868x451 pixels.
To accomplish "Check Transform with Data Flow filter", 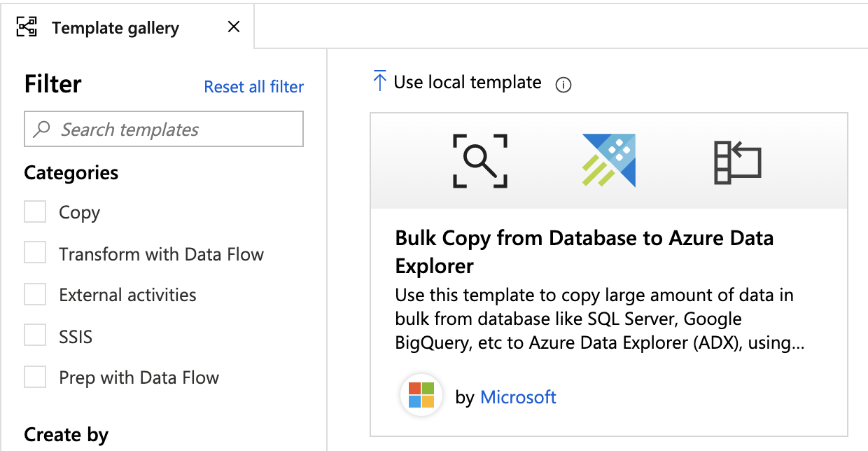I will [35, 254].
